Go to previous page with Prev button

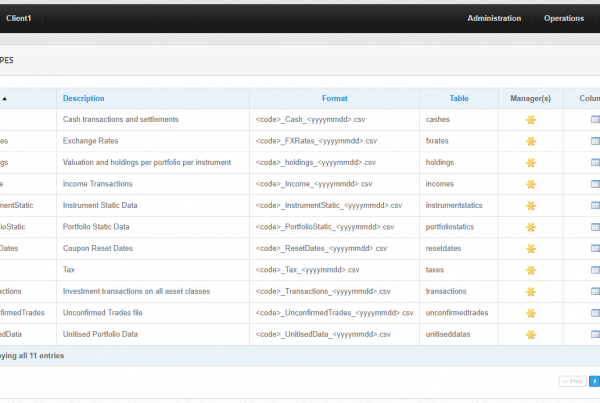572,381
